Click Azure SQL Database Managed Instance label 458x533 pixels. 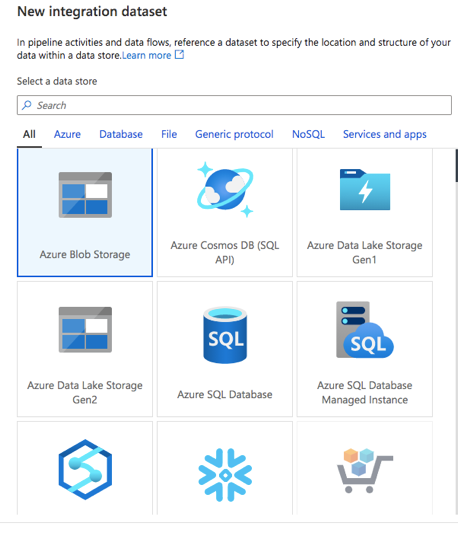tap(365, 392)
